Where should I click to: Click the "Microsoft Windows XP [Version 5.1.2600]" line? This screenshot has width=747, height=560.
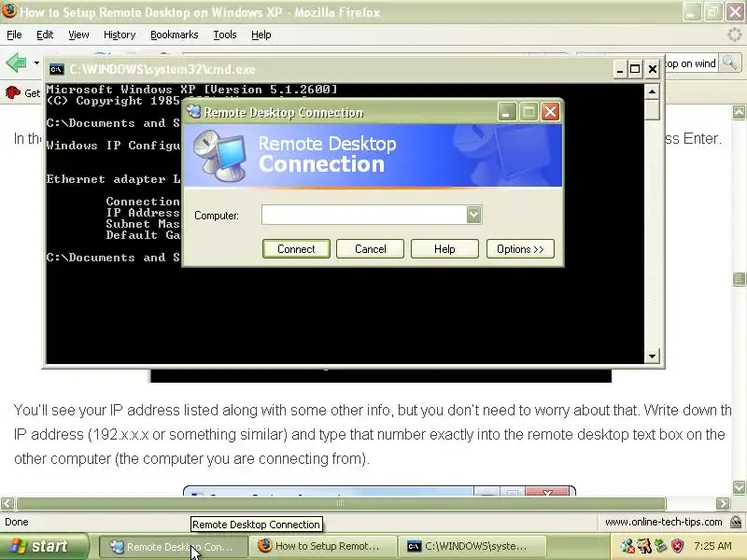[192, 89]
